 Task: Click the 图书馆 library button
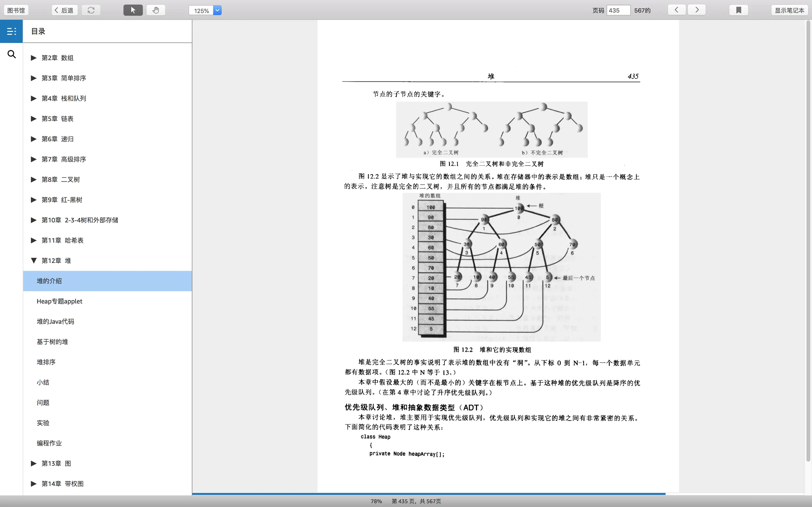click(x=16, y=10)
